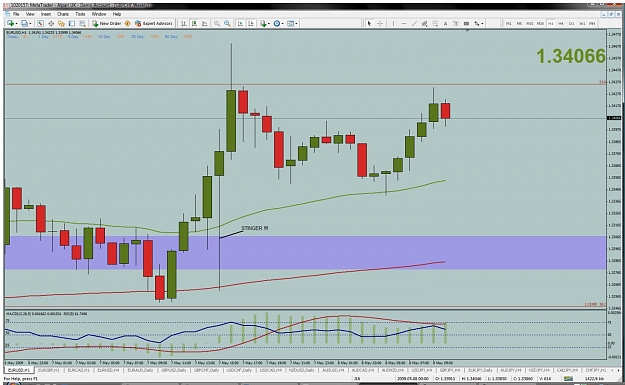Click the Templates icon
625x385 pixels.
(x=291, y=24)
